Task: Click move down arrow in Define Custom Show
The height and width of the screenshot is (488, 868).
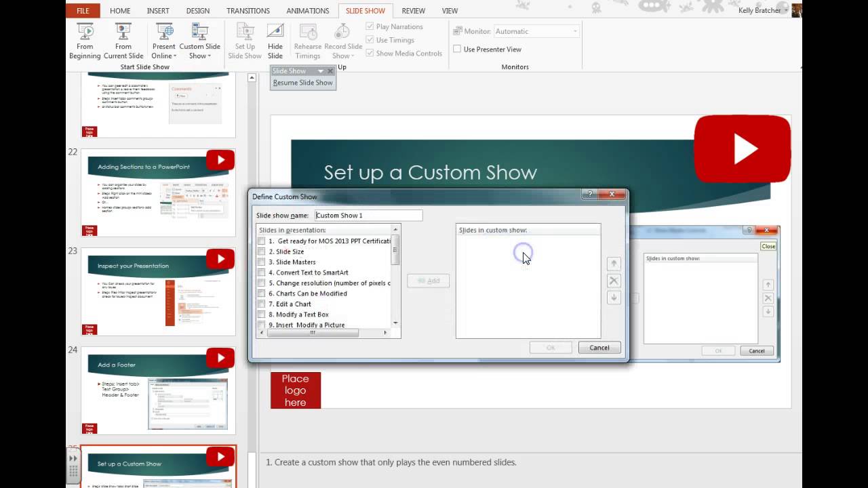Action: 614,298
